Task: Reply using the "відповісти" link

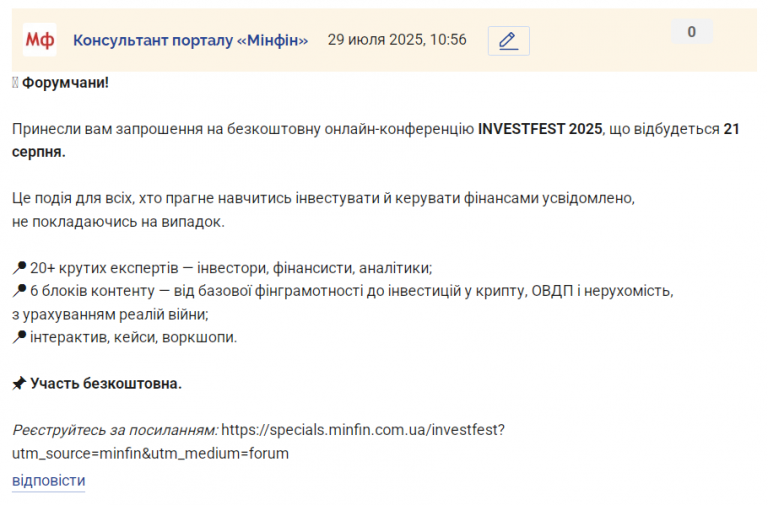Action: click(48, 481)
